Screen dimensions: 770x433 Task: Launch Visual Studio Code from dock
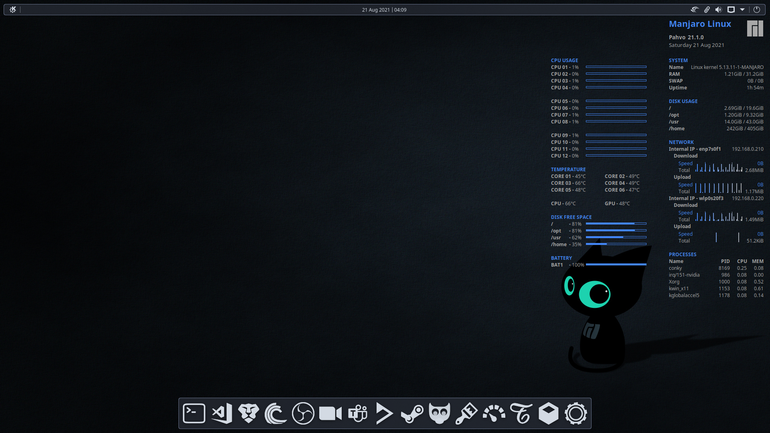tap(221, 413)
